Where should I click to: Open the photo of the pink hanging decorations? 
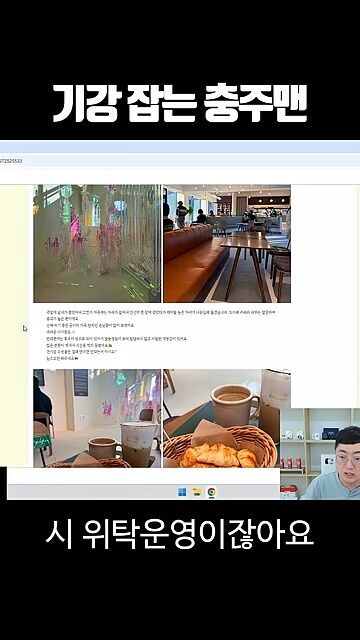[97, 244]
